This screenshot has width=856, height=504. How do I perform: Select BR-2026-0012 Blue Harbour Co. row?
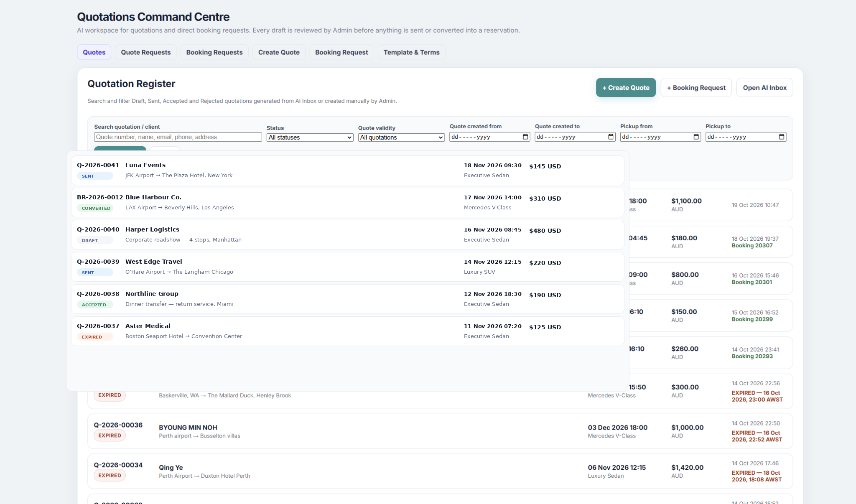tap(348, 203)
